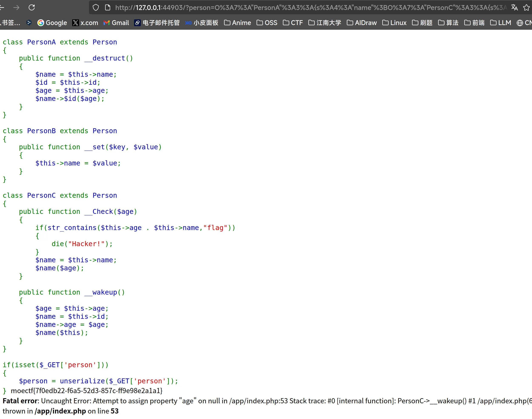The width and height of the screenshot is (532, 419).
Task: Open the Linux bookmark folder
Action: [x=394, y=23]
